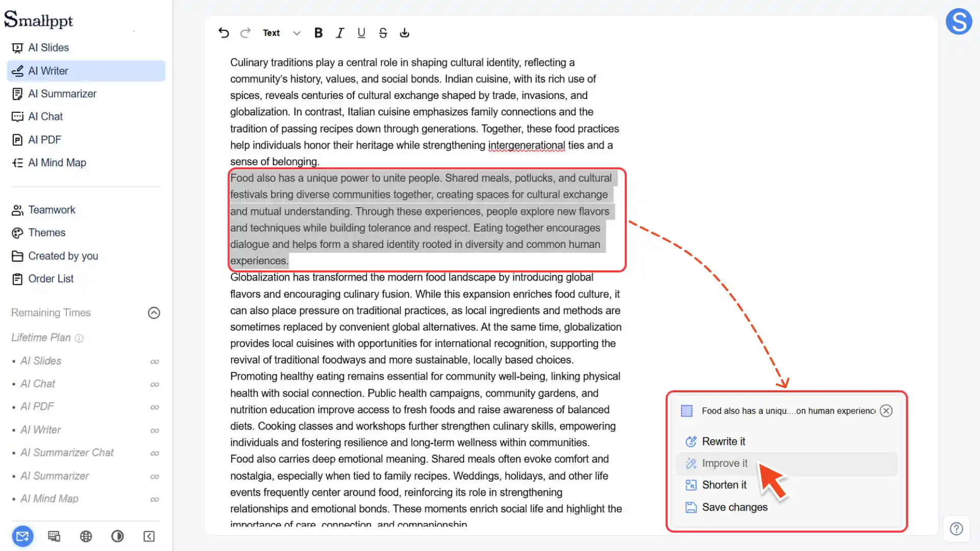Image resolution: width=980 pixels, height=551 pixels.
Task: Click the undo arrow icon
Action: point(224,33)
